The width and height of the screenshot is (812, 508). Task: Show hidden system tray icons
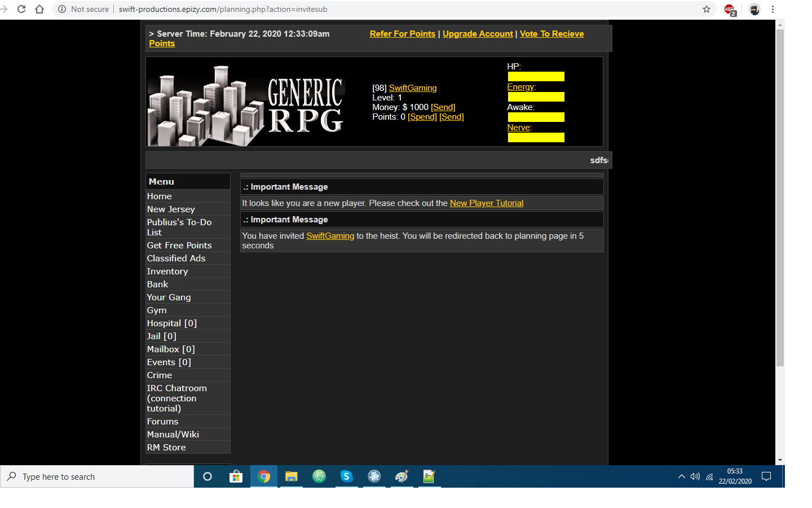pos(681,476)
